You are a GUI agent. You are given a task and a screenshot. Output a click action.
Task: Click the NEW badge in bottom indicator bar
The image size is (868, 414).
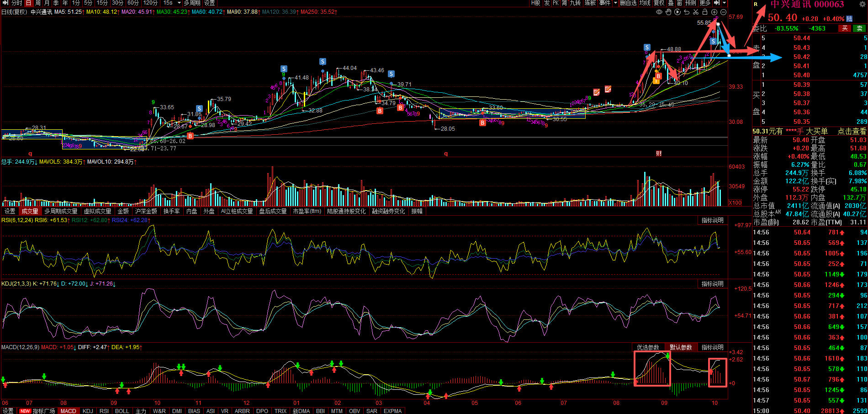tap(25, 411)
